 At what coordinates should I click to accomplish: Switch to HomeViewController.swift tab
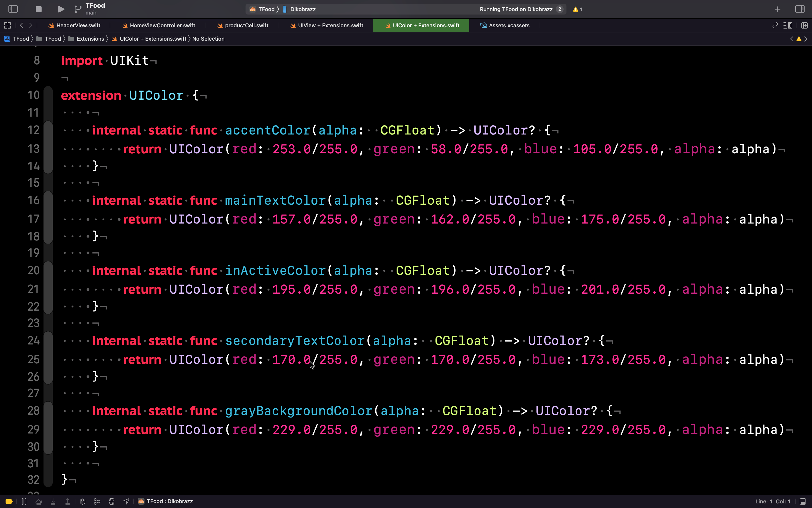[x=158, y=26]
